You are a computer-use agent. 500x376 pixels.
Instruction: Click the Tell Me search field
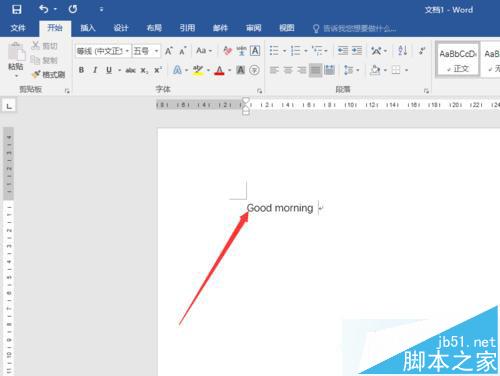[x=354, y=29]
